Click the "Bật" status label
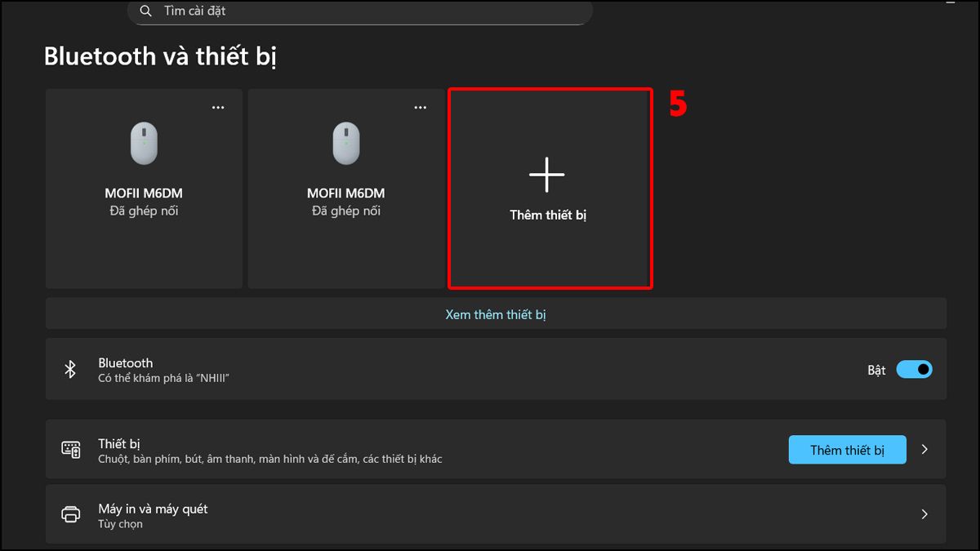Viewport: 980px width, 551px height. (x=876, y=370)
